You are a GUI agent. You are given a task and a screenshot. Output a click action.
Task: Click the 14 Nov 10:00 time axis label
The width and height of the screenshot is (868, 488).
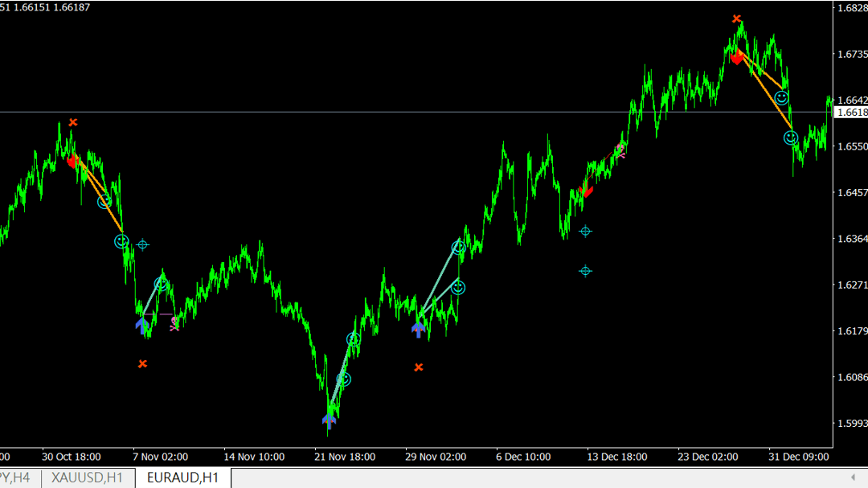254,457
